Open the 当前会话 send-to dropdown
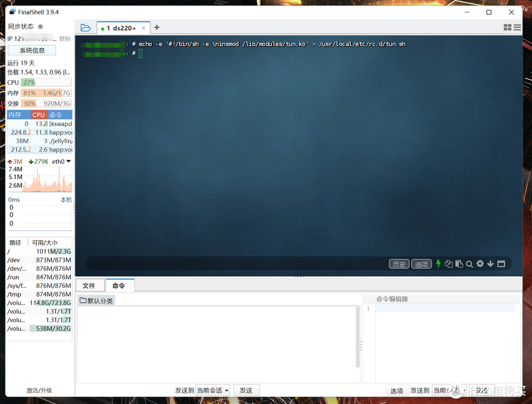The width and height of the screenshot is (532, 404). (x=213, y=390)
